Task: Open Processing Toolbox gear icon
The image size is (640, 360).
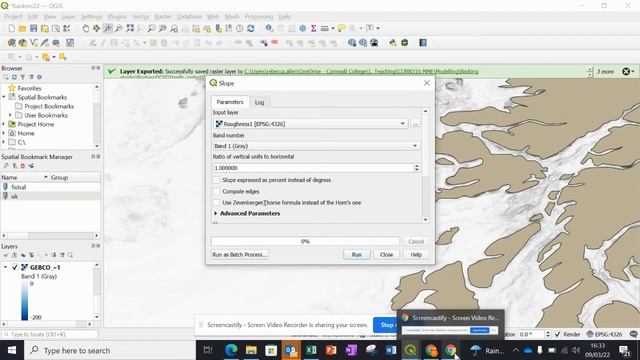Action: click(x=302, y=28)
